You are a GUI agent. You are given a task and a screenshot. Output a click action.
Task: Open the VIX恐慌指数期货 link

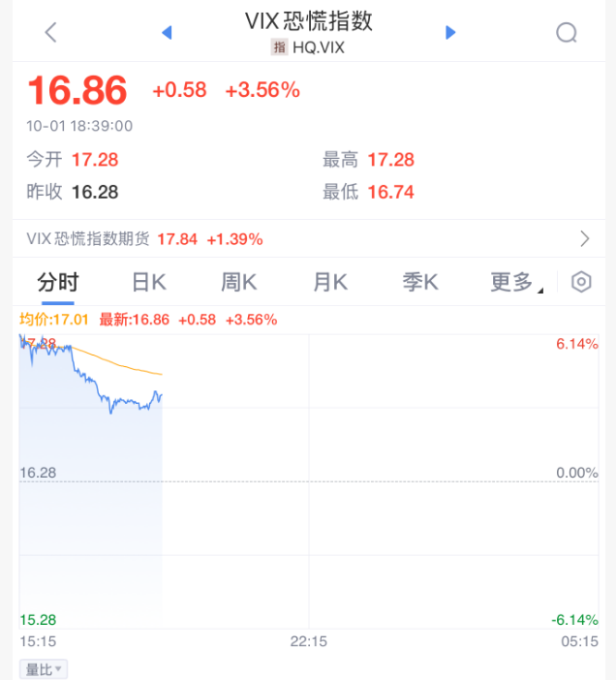click(x=89, y=238)
